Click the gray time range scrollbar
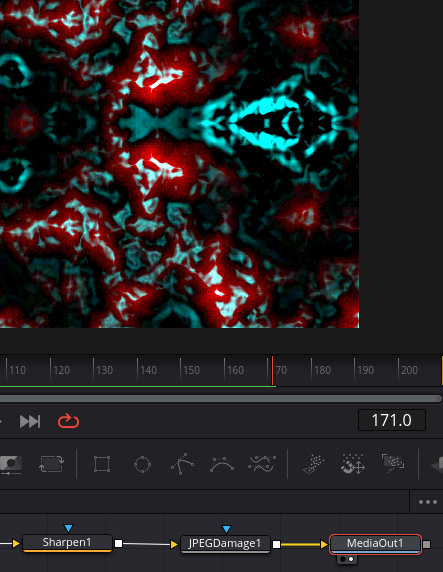443x572 pixels. point(220,398)
